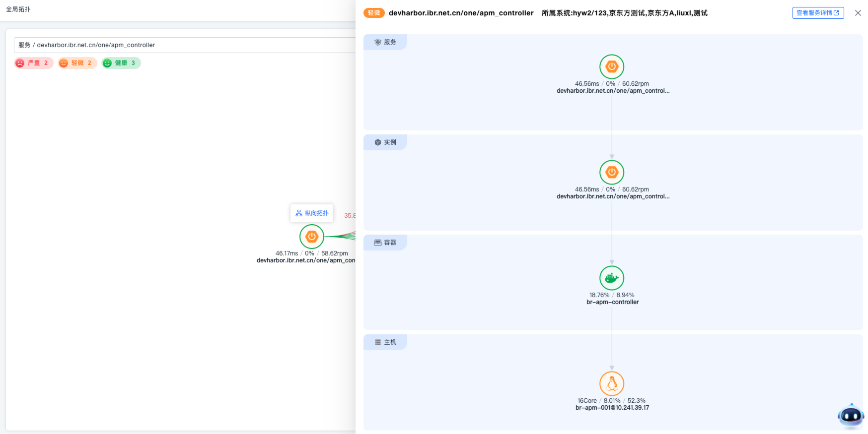
Task: Click the 全局拓扑 page title
Action: [x=18, y=9]
